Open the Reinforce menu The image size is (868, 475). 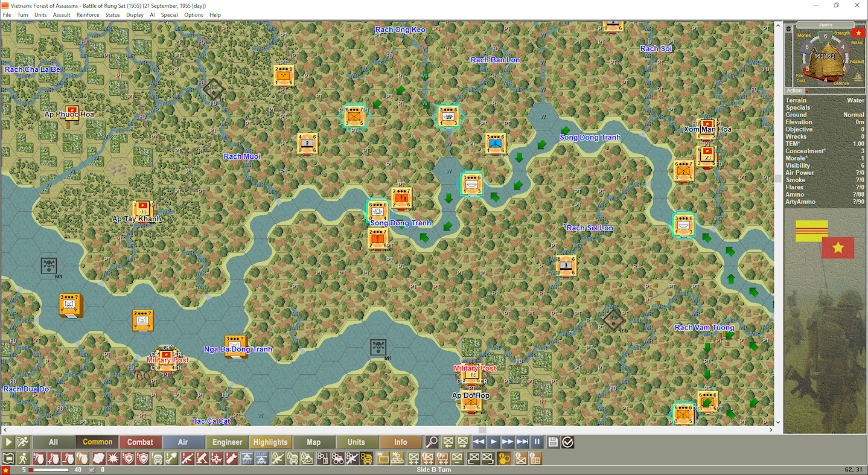click(88, 15)
